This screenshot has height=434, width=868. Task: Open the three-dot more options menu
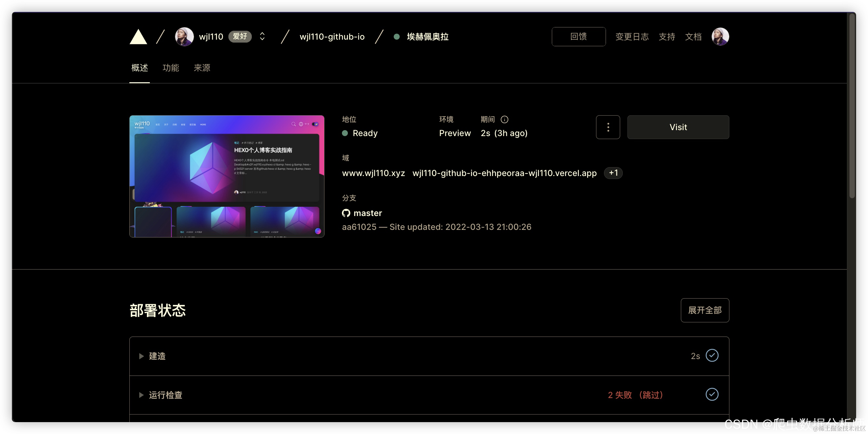[x=608, y=127]
